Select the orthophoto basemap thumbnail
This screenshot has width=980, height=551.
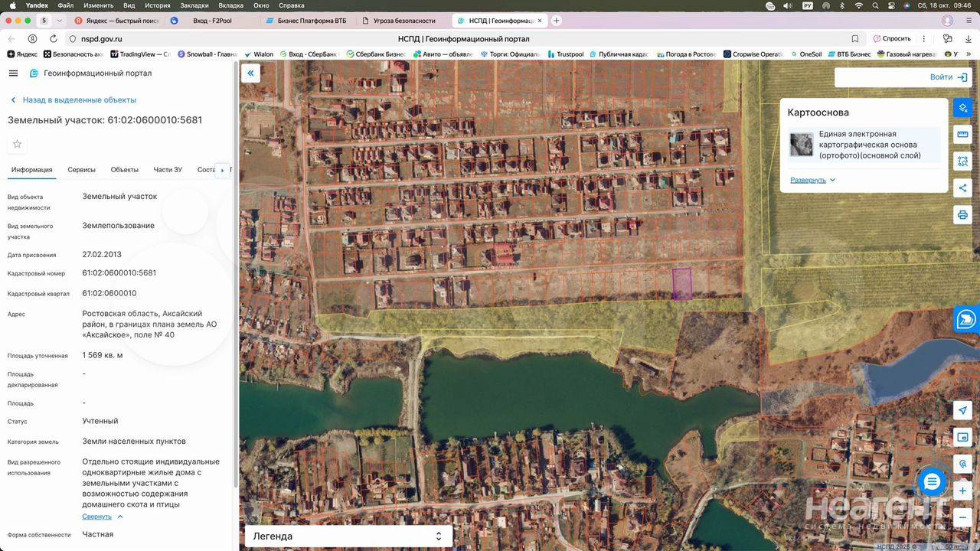[802, 145]
